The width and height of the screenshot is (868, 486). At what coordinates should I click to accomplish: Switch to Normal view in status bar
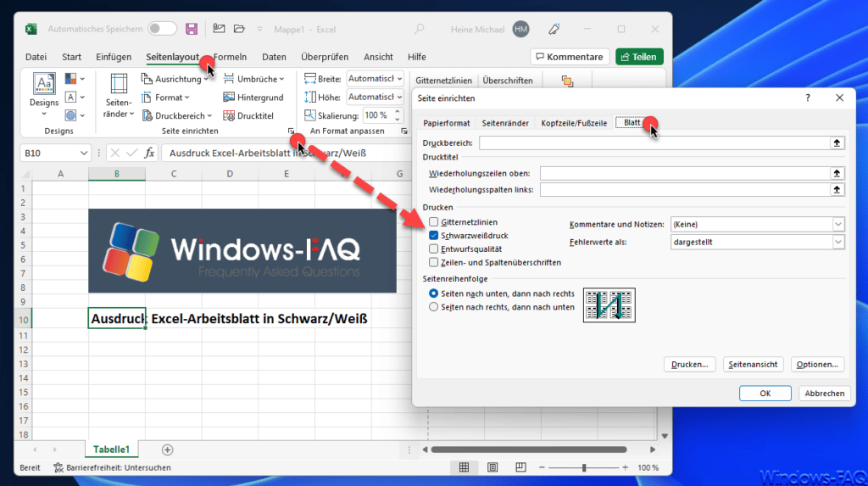464,467
